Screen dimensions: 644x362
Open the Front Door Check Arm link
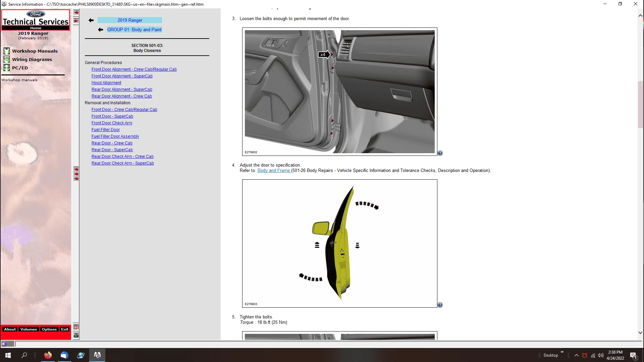(x=112, y=123)
